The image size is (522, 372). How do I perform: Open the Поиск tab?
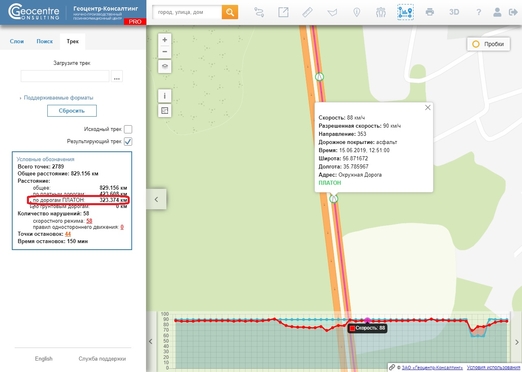pos(45,41)
